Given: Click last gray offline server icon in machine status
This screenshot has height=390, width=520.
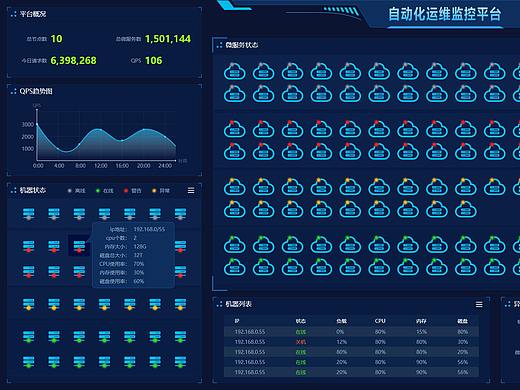Looking at the screenshot, I should pyautogui.click(x=180, y=214).
